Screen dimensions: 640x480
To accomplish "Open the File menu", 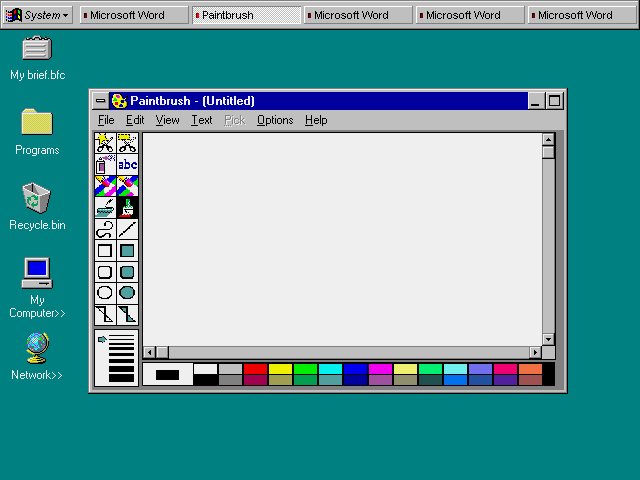I will click(x=106, y=120).
